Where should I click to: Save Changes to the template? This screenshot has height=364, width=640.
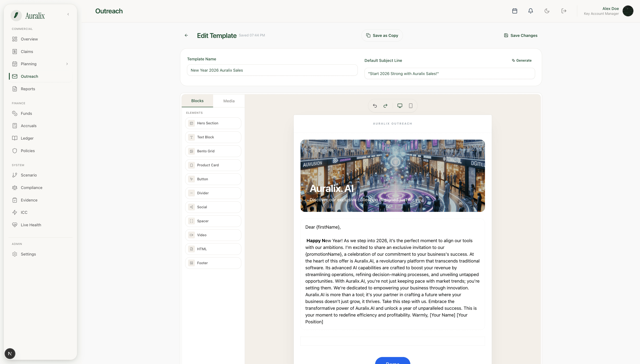[x=520, y=35]
